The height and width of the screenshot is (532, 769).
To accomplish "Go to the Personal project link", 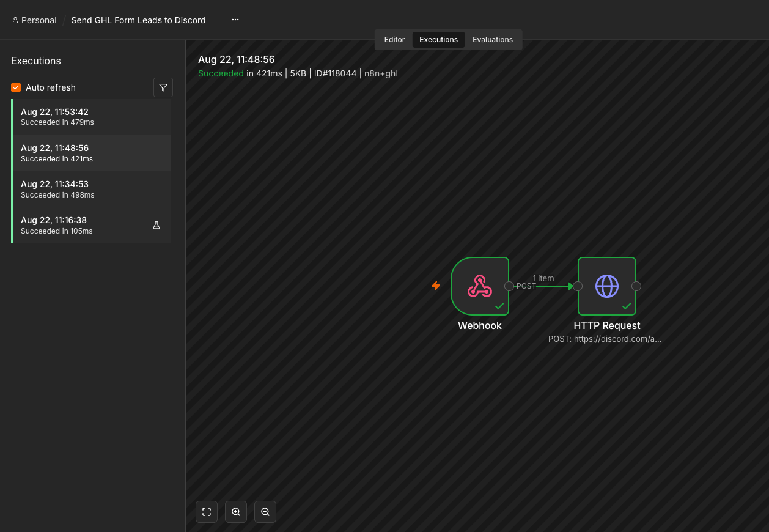I will 34,20.
